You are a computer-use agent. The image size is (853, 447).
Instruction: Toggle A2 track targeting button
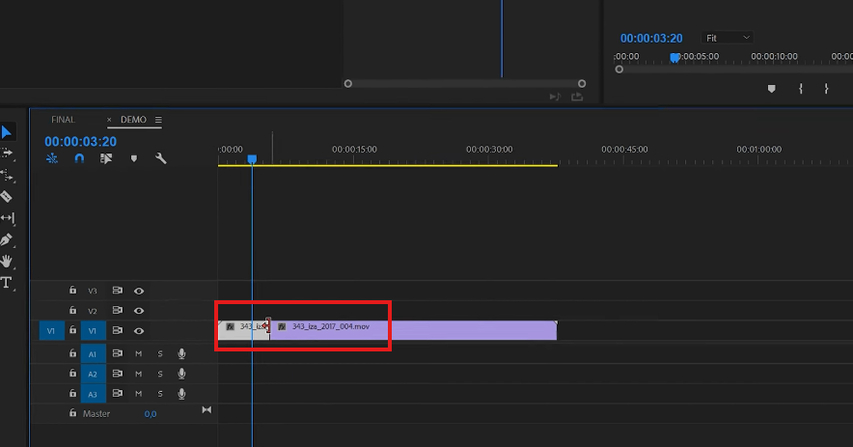tap(93, 374)
